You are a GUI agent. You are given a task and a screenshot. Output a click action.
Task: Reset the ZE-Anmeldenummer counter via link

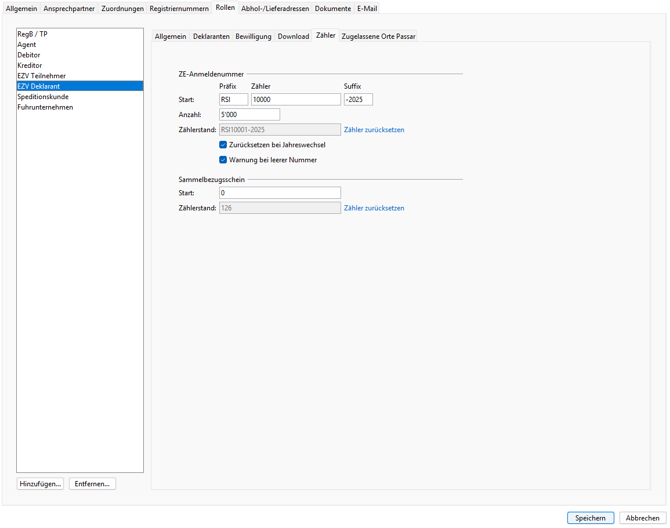374,130
